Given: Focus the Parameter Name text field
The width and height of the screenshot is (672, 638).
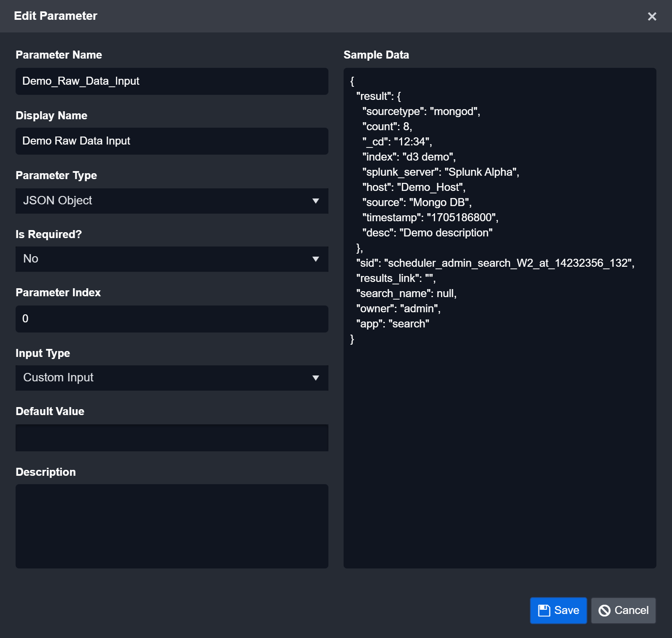Looking at the screenshot, I should pyautogui.click(x=172, y=81).
